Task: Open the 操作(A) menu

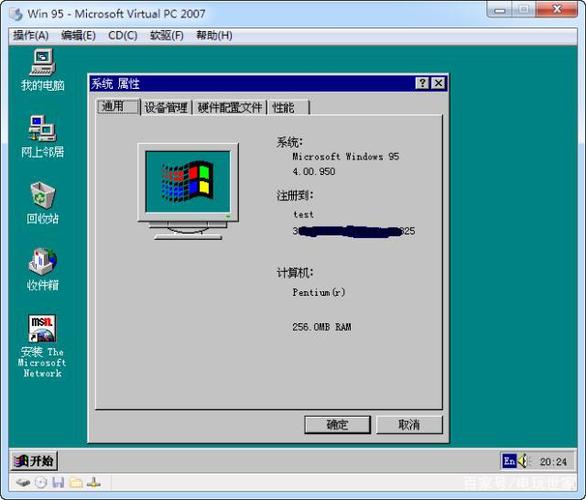Action: [x=31, y=36]
